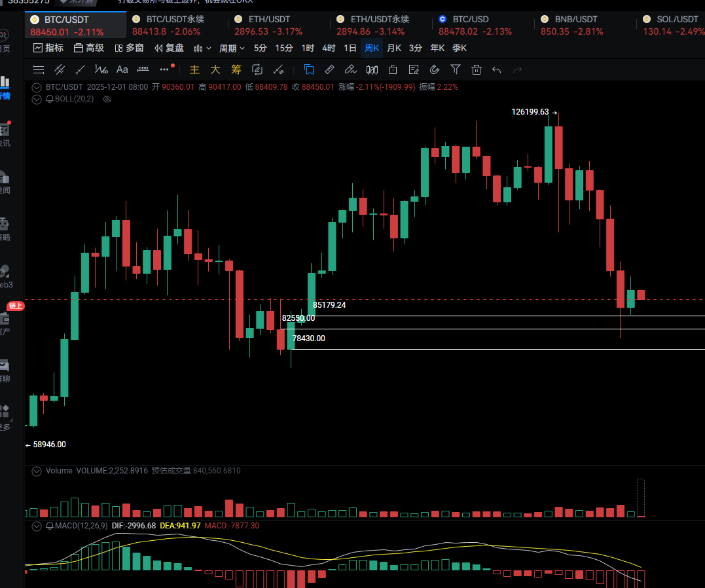This screenshot has height=588, width=705.
Task: Select the trend line drawing tool
Action: point(81,69)
